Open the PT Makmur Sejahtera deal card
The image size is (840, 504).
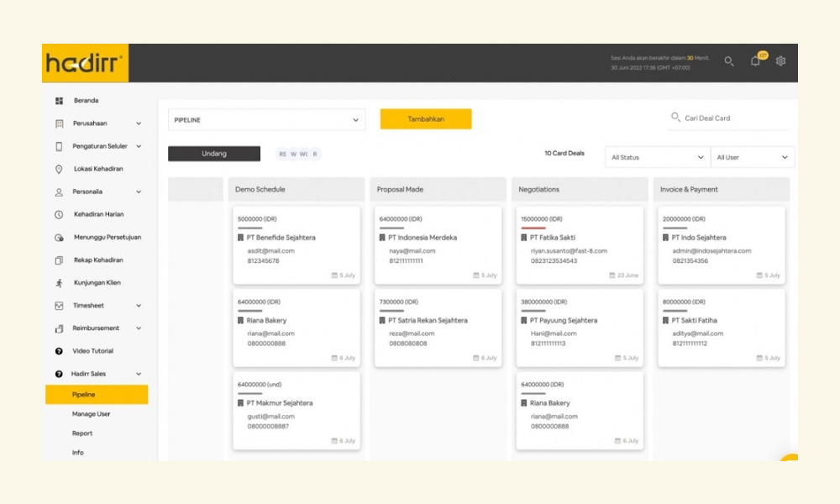pyautogui.click(x=297, y=411)
